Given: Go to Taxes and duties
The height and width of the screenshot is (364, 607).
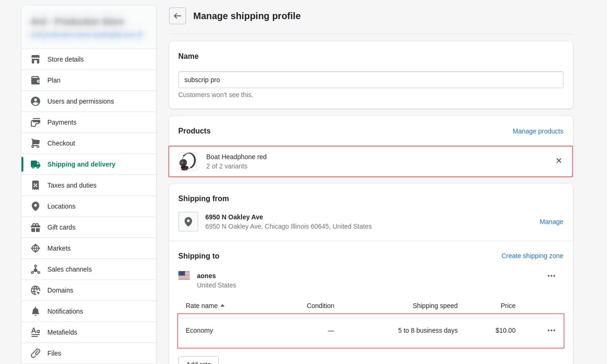Looking at the screenshot, I should click(x=72, y=185).
